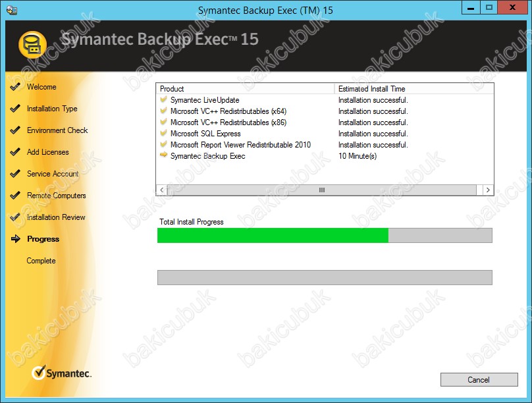Screen dimensions: 532x403
Task: Click the status icon for VC++ Redistributables (x86)
Action: [x=163, y=122]
